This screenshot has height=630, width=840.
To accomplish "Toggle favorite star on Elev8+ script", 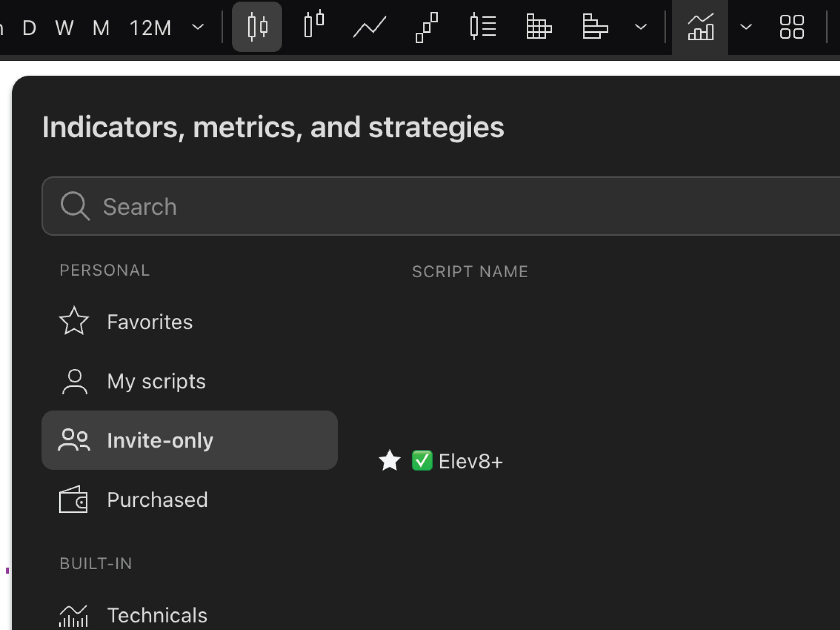I will [x=390, y=461].
